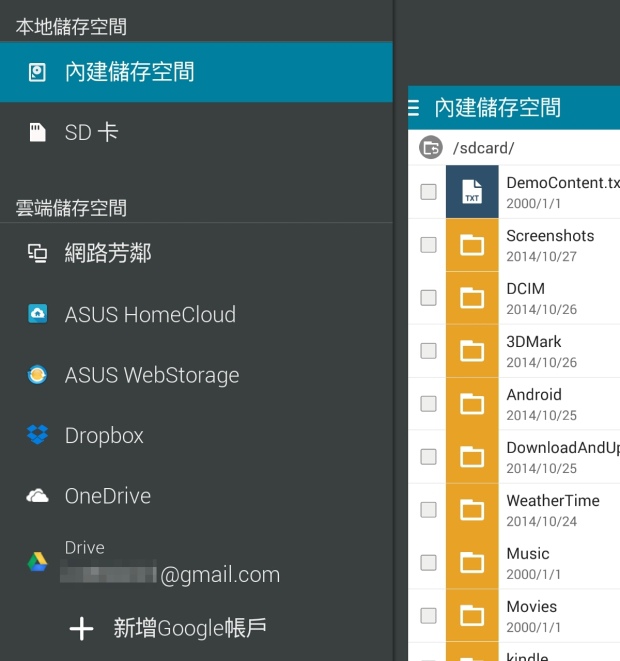Viewport: 620px width, 661px height.
Task: Select the 3DMark folder checkbox
Action: pyautogui.click(x=428, y=351)
